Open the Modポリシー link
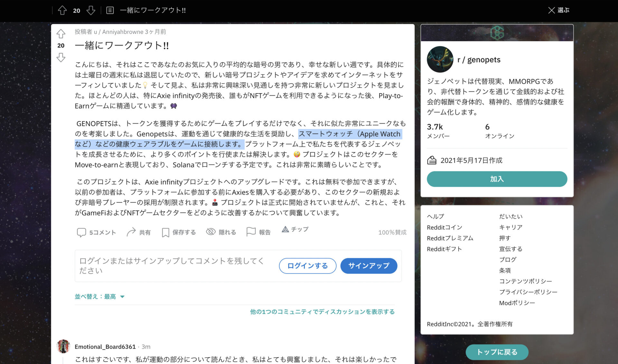The image size is (618, 364). 517,303
